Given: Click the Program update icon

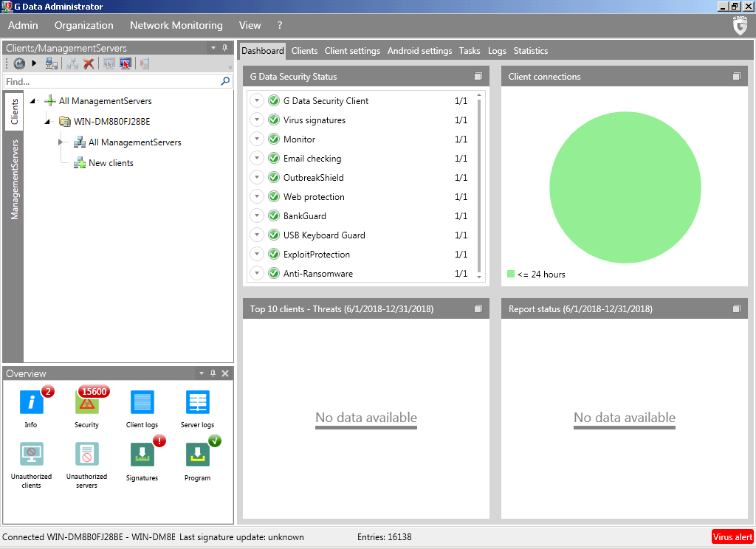Looking at the screenshot, I should coord(197,455).
